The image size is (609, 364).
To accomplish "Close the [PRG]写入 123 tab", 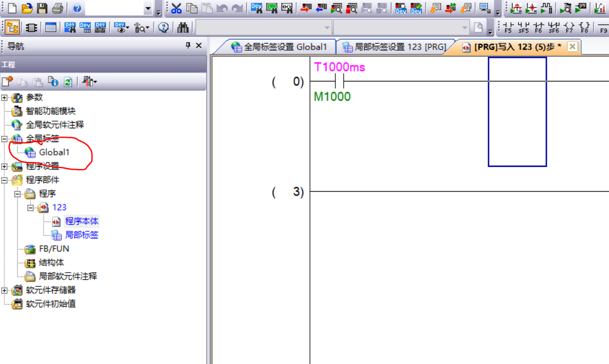I will point(573,47).
